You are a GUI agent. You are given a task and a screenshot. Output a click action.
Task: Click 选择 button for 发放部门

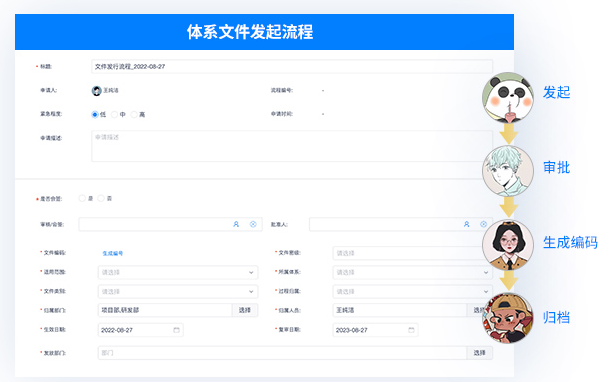(x=480, y=353)
